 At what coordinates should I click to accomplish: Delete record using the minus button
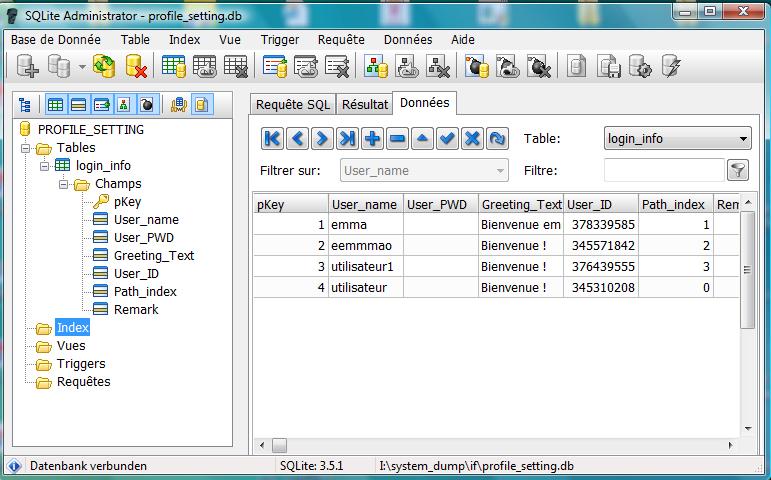(397, 139)
